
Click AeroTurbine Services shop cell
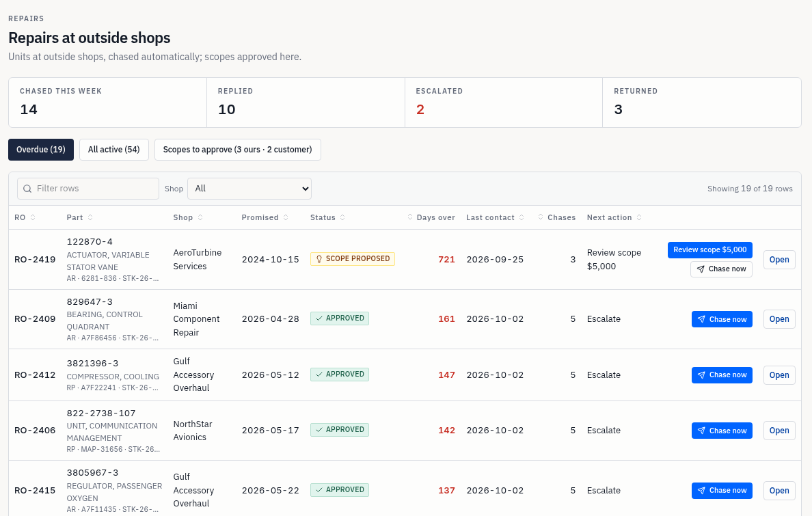198,260
